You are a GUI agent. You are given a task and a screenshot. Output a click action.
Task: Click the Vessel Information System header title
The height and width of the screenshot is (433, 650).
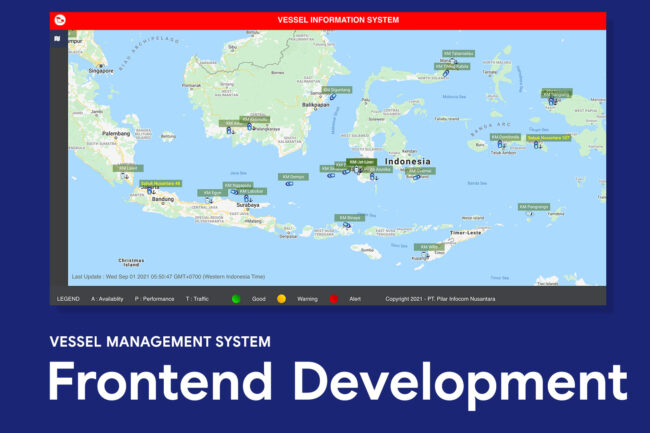pyautogui.click(x=337, y=19)
